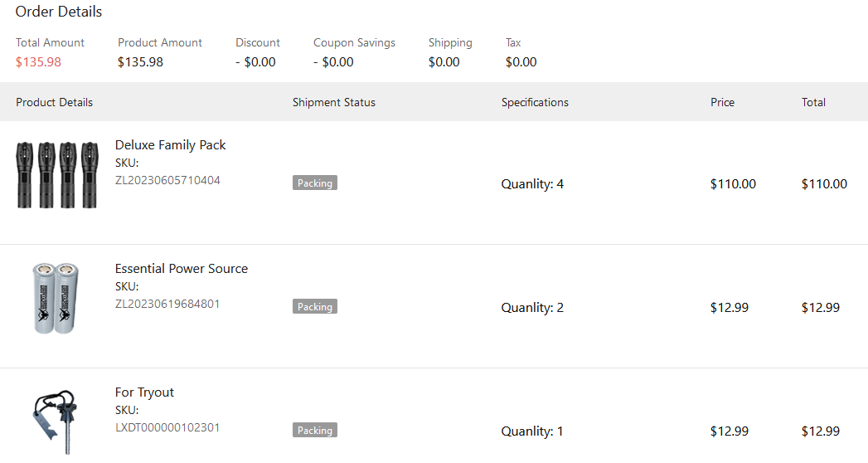Click the Packing status for For Tryout
The height and width of the screenshot is (463, 868).
(x=315, y=431)
